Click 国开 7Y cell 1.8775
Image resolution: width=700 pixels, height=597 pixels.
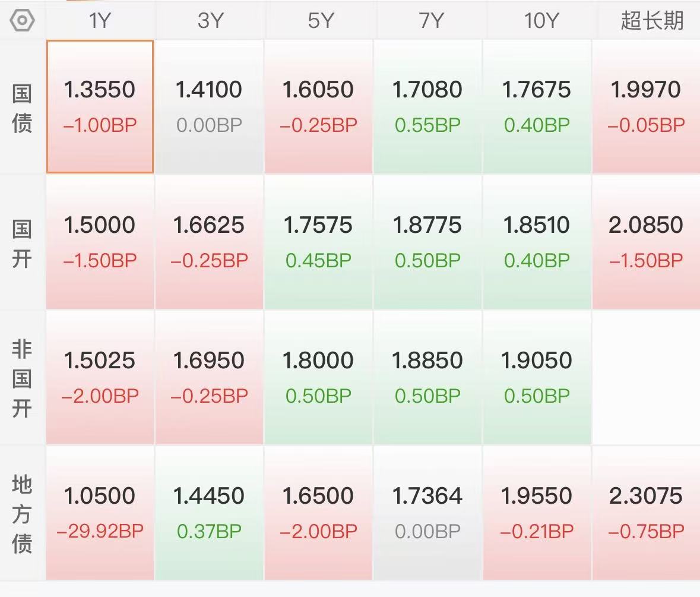point(427,242)
